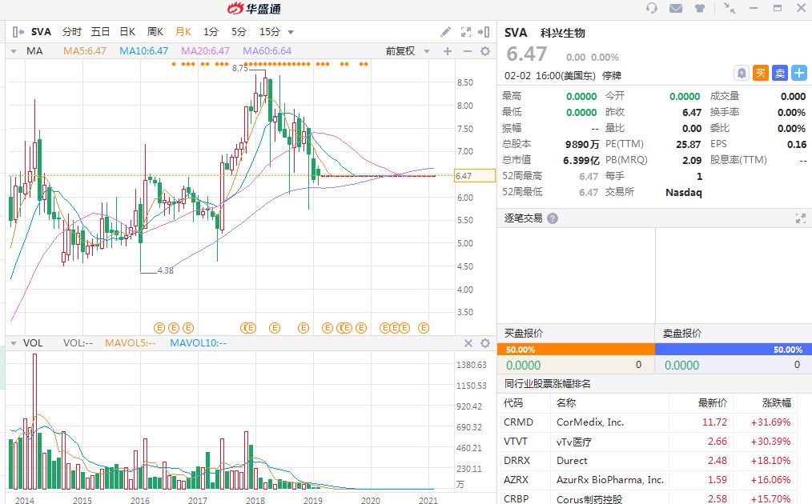Open VOL panel settings gear
This screenshot has height=504, width=812.
[x=484, y=343]
